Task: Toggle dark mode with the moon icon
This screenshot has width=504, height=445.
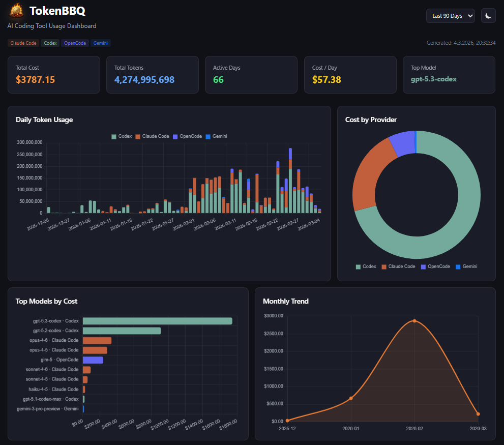Action: click(488, 15)
